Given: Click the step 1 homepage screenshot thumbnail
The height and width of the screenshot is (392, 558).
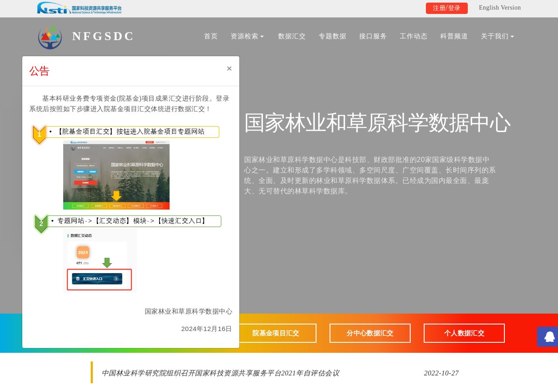Looking at the screenshot, I should (116, 175).
